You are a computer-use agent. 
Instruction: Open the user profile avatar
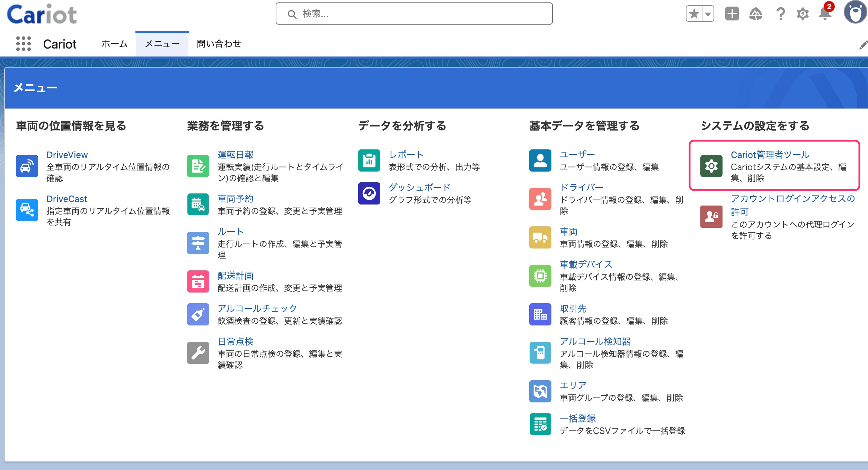(855, 12)
